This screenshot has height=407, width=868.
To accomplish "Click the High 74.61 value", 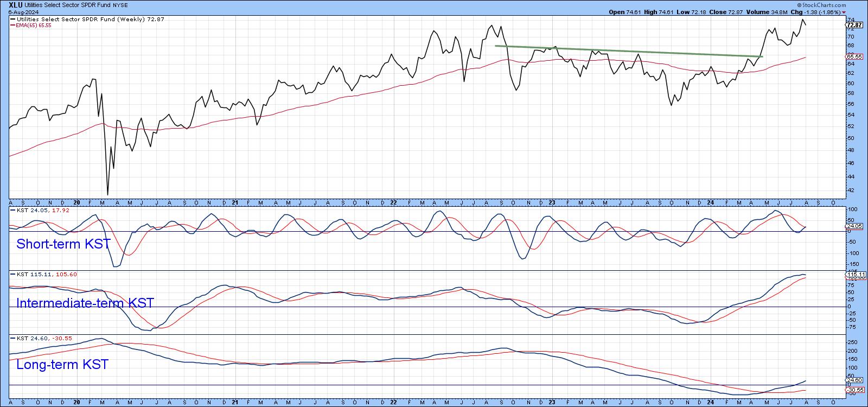I will (x=659, y=11).
